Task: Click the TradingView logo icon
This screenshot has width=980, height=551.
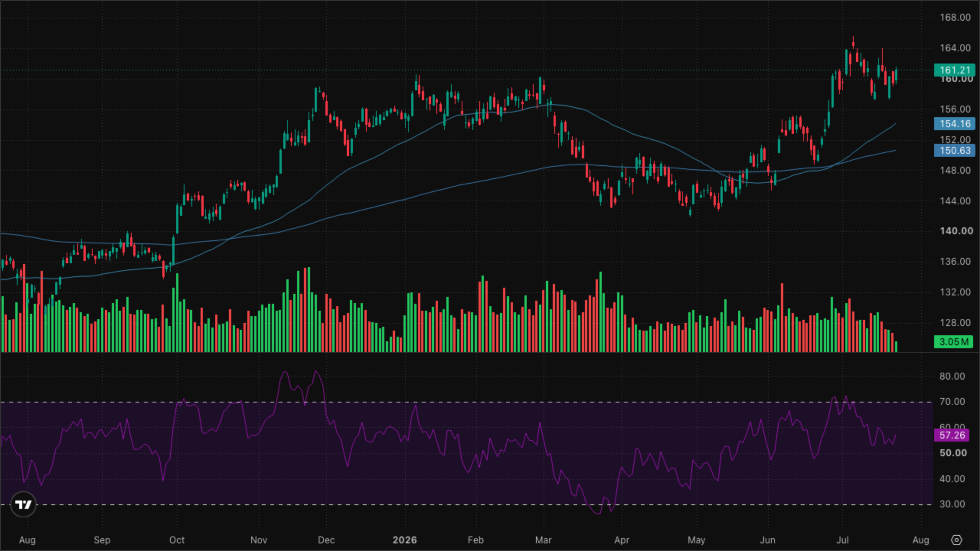Action: tap(23, 504)
